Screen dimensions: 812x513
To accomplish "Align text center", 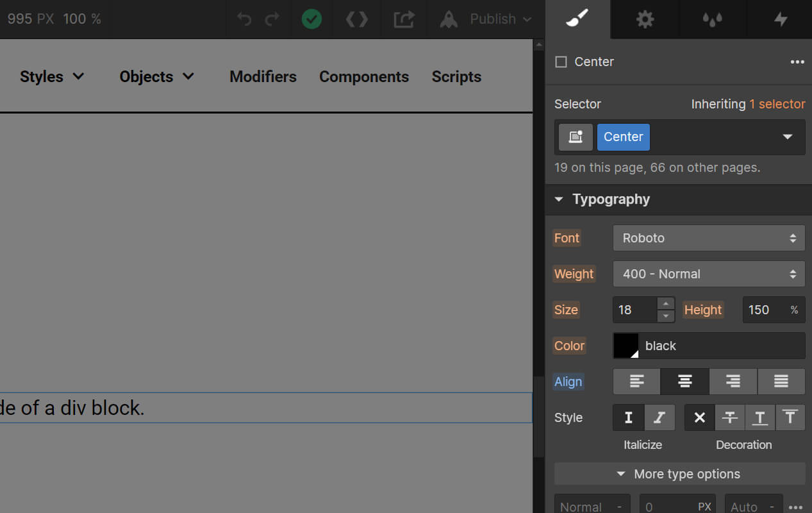I will [x=685, y=382].
